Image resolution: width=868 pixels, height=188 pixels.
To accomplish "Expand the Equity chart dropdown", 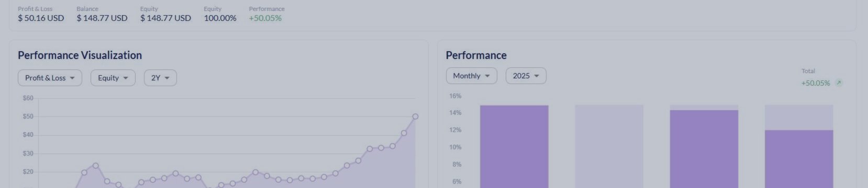I will click(x=113, y=78).
